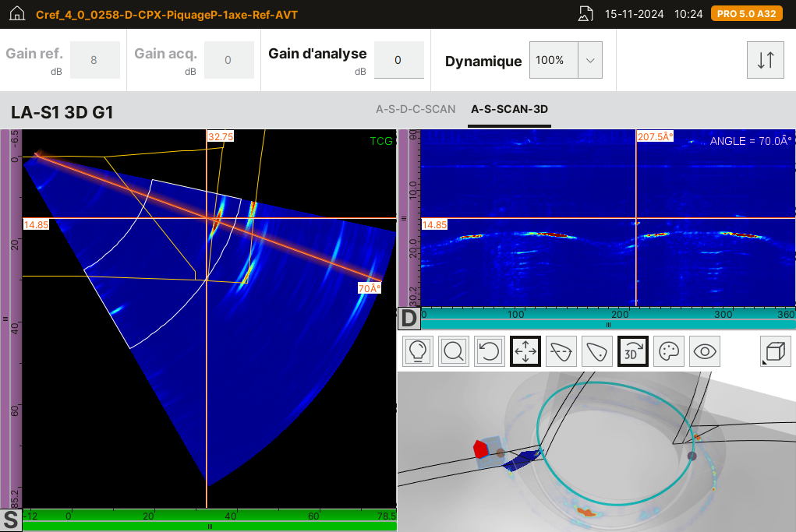Toggle the 3D rotation mode button

click(x=633, y=351)
